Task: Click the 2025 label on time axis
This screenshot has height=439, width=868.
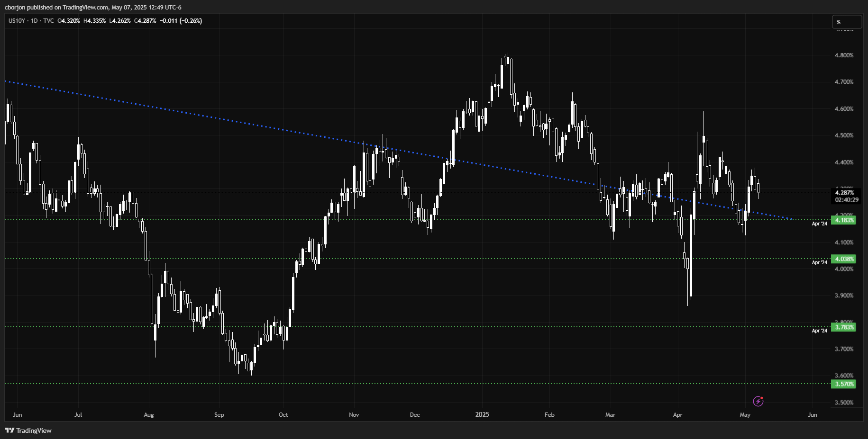Action: (x=482, y=414)
